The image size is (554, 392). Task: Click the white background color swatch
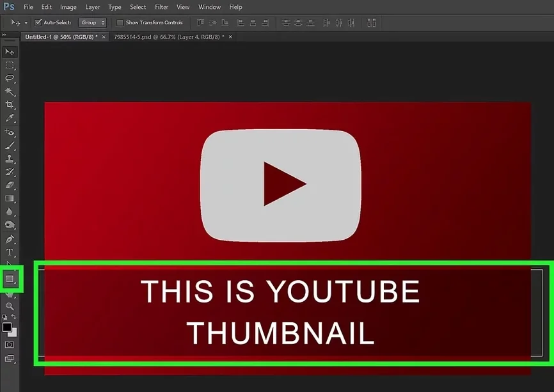pos(13,333)
